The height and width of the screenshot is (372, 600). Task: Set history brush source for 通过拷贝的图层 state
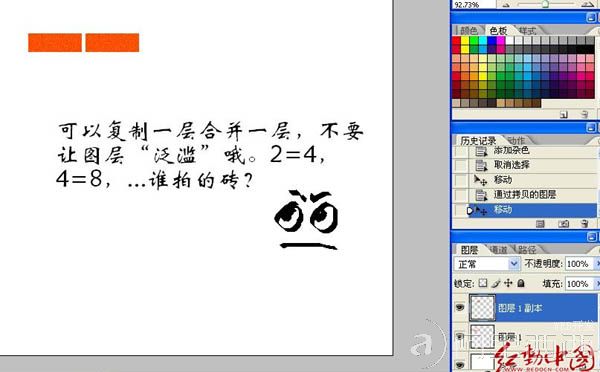[460, 195]
